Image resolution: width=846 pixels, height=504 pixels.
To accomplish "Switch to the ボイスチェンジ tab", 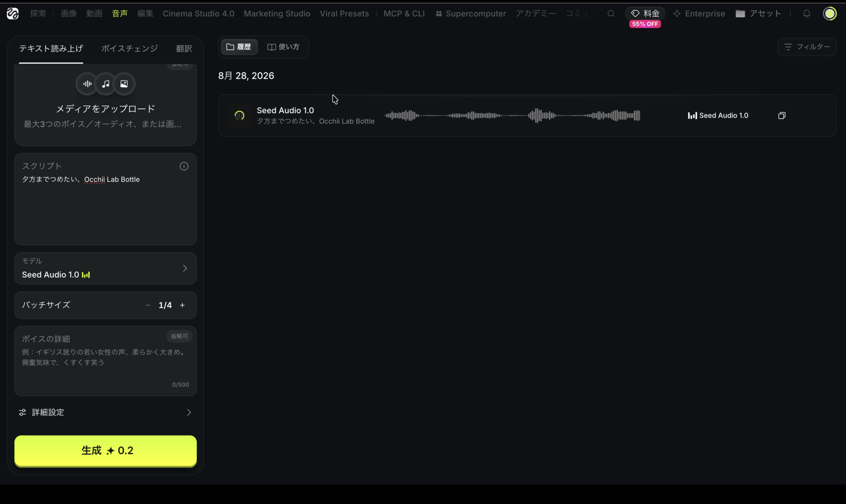I will pyautogui.click(x=130, y=48).
